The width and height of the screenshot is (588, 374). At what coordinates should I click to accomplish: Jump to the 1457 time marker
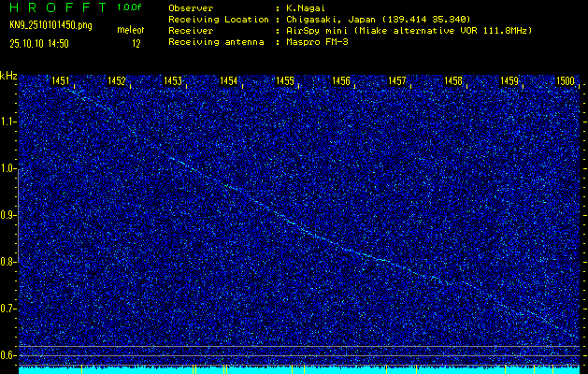pyautogui.click(x=397, y=81)
